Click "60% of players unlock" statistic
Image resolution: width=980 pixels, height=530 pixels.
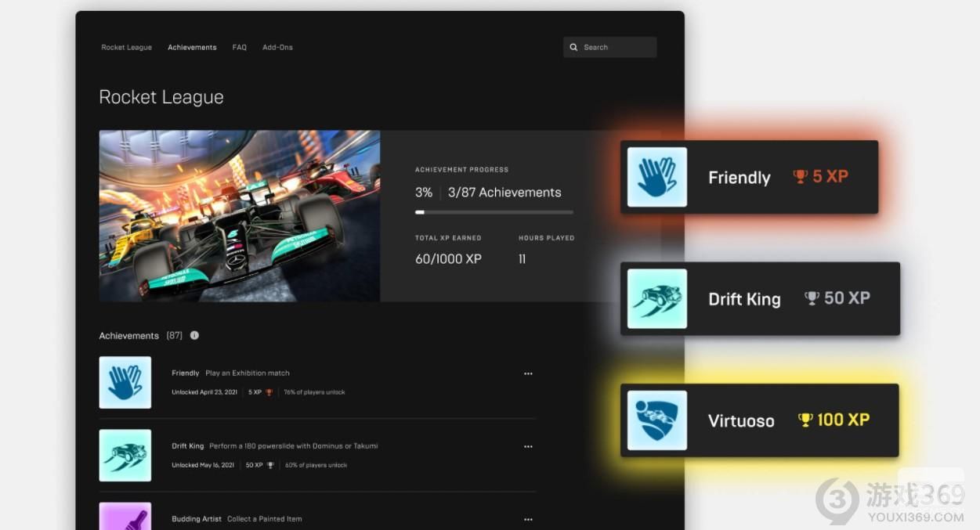pos(316,465)
